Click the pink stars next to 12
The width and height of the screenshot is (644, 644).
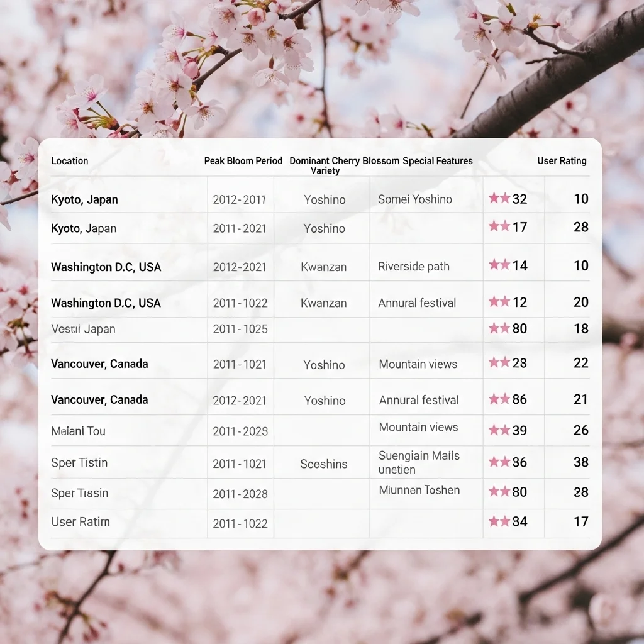point(499,303)
